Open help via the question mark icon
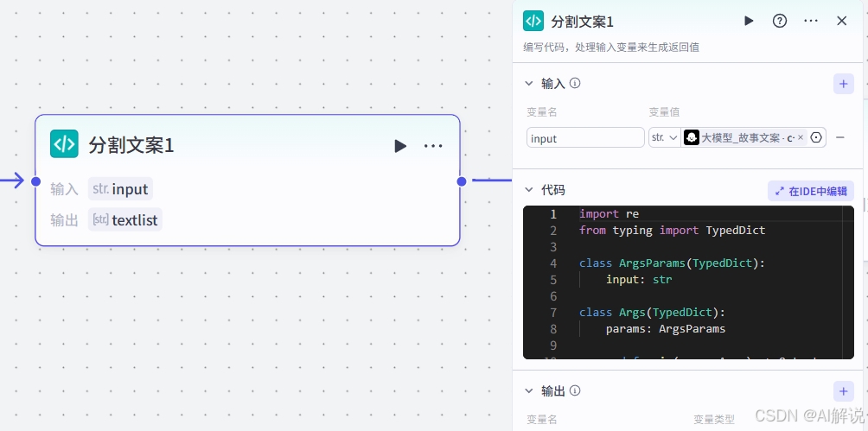The height and width of the screenshot is (431, 868). pyautogui.click(x=780, y=21)
